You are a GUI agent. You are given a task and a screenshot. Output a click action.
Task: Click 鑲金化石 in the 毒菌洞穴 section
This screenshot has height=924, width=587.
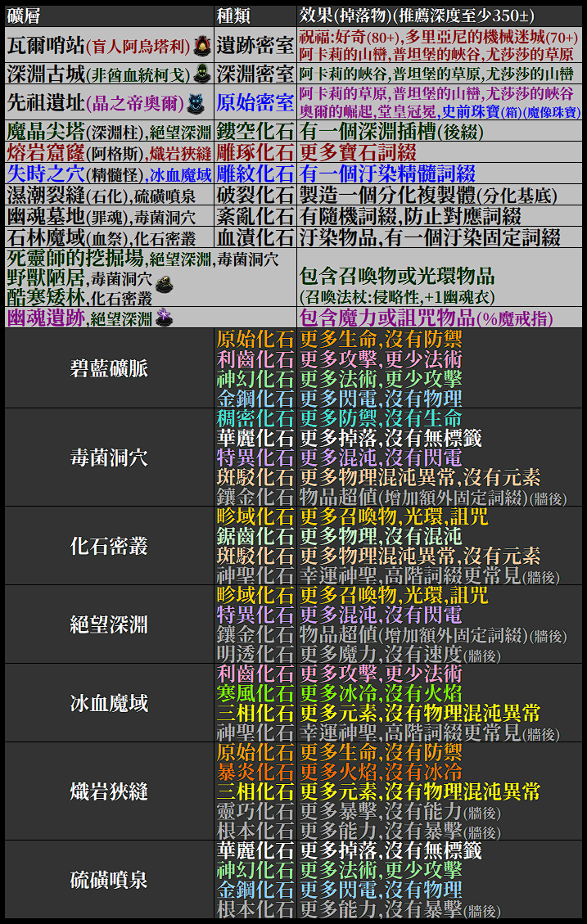point(255,497)
